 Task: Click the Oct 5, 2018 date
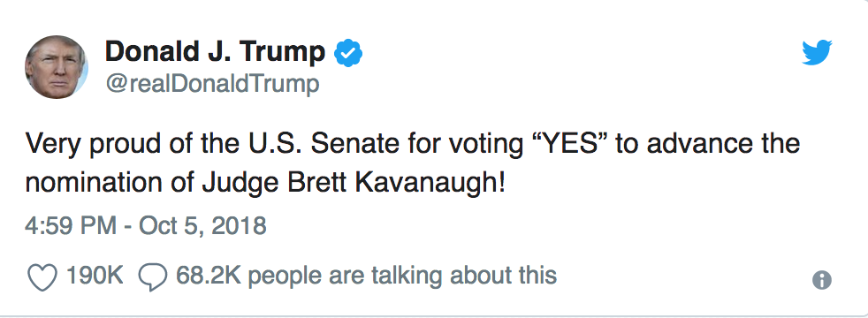202,225
